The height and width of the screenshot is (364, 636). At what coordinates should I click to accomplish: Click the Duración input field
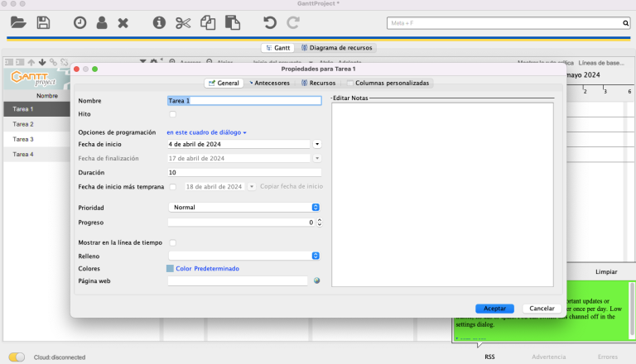pyautogui.click(x=243, y=172)
